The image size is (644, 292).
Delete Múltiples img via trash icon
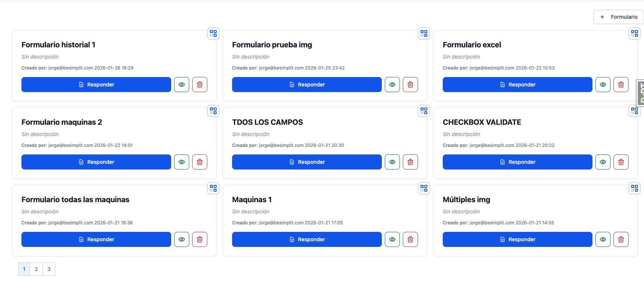pos(621,239)
